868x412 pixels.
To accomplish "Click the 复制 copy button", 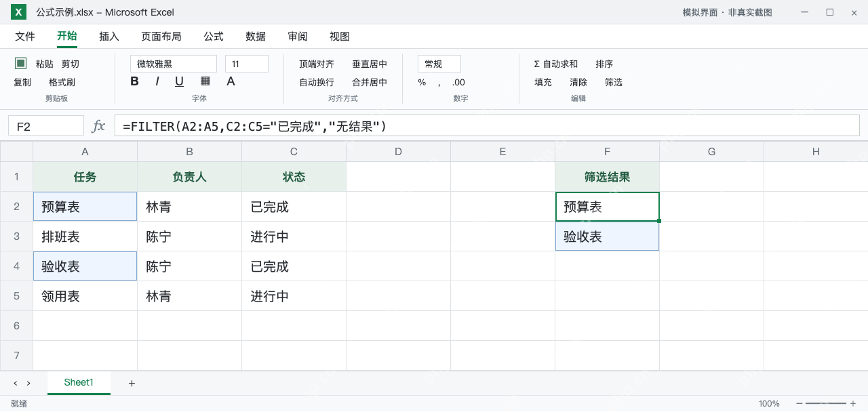I will click(22, 82).
